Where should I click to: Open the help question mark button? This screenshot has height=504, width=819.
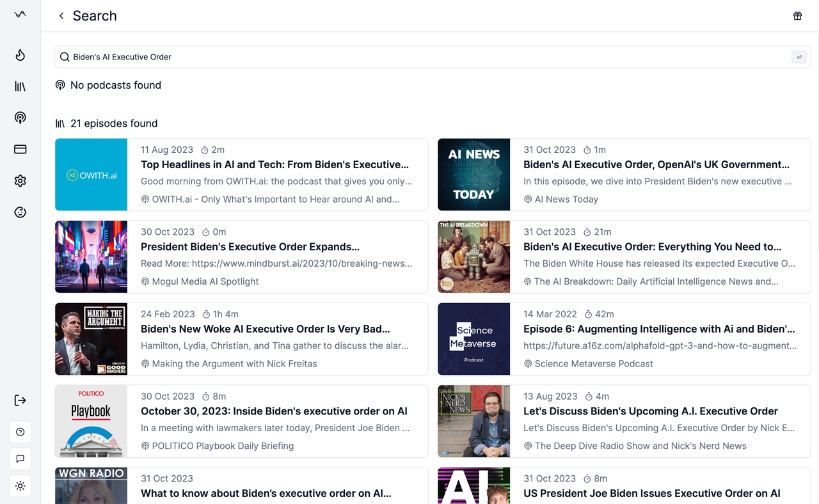20,432
